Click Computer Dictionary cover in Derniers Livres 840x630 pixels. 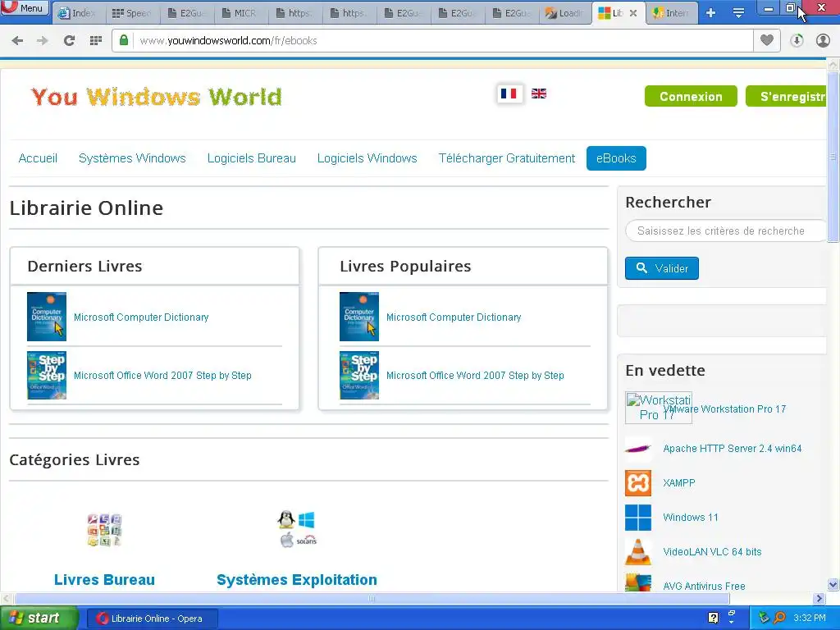pyautogui.click(x=47, y=317)
